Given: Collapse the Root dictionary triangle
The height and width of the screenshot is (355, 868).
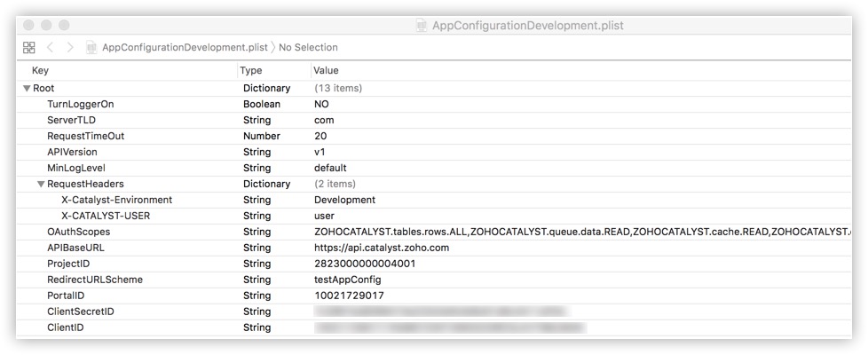Looking at the screenshot, I should [27, 89].
